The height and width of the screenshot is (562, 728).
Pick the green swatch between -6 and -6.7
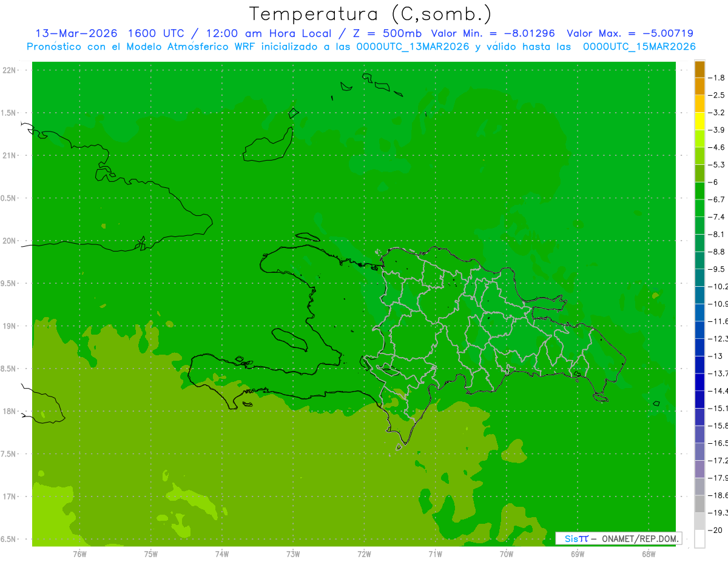(x=699, y=191)
